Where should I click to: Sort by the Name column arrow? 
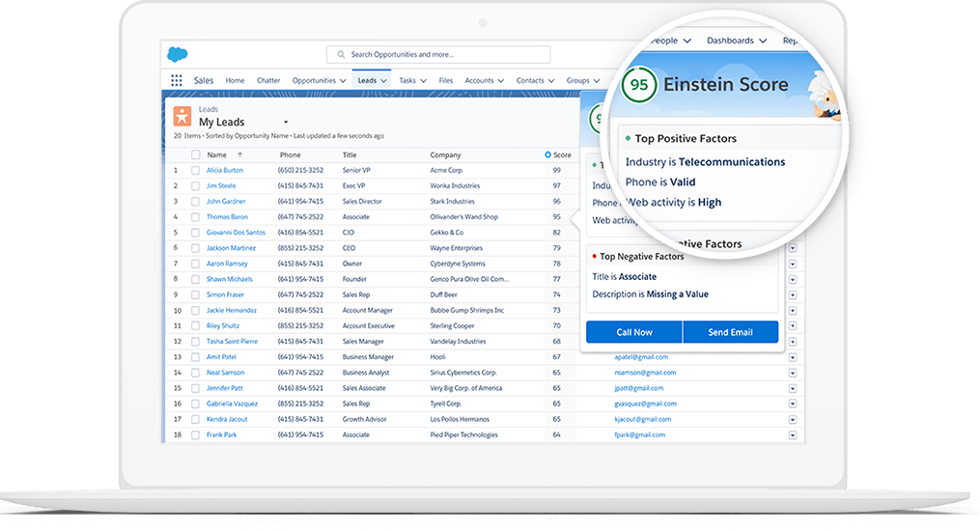[x=240, y=154]
